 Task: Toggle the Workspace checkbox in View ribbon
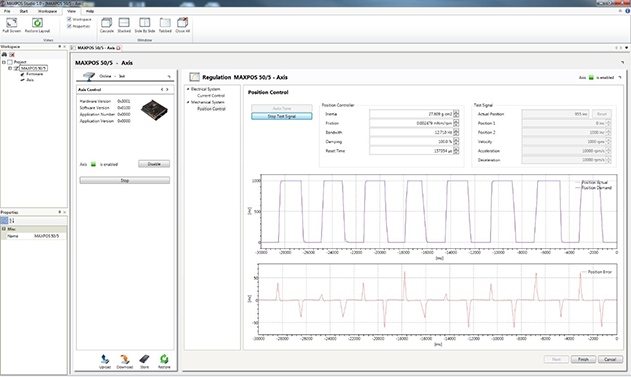(69, 19)
